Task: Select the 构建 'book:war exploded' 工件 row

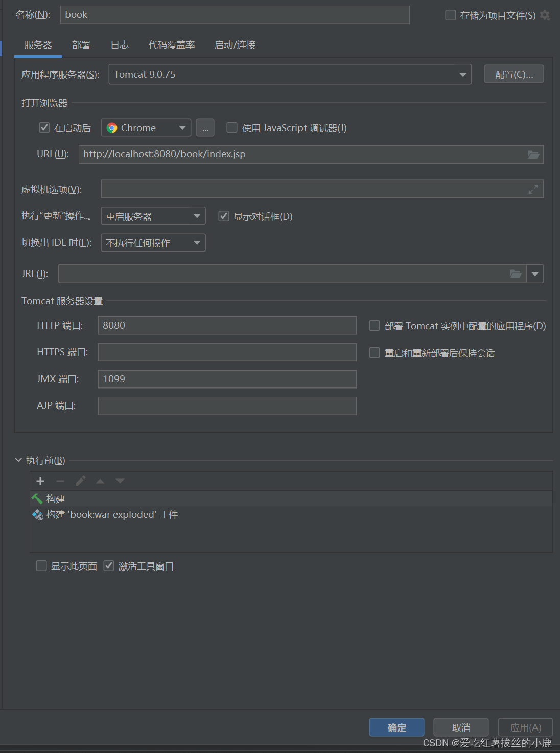Action: point(291,515)
